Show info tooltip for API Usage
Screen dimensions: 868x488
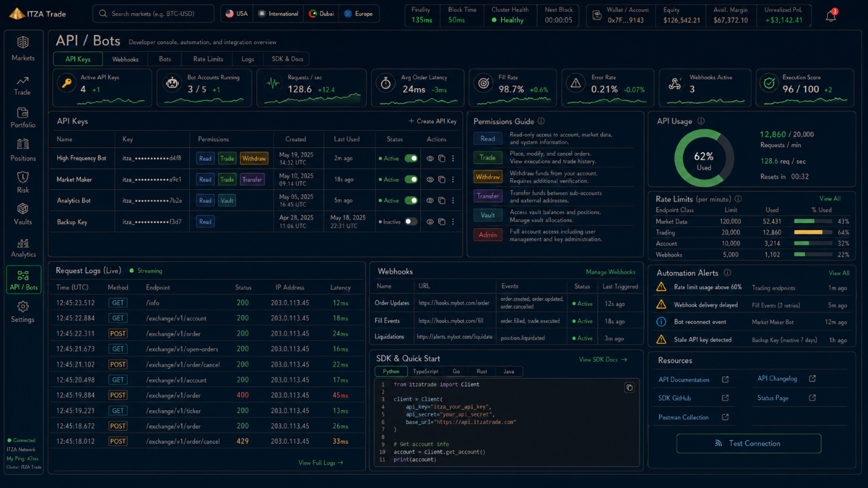click(701, 121)
